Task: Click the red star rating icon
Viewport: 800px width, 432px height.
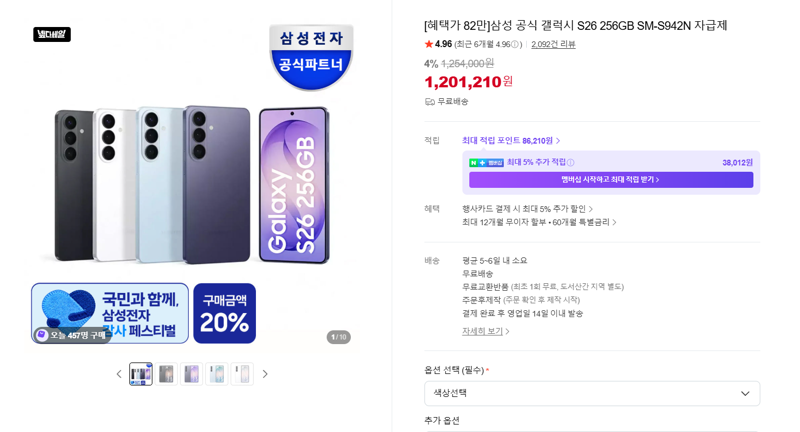Action: (x=429, y=44)
